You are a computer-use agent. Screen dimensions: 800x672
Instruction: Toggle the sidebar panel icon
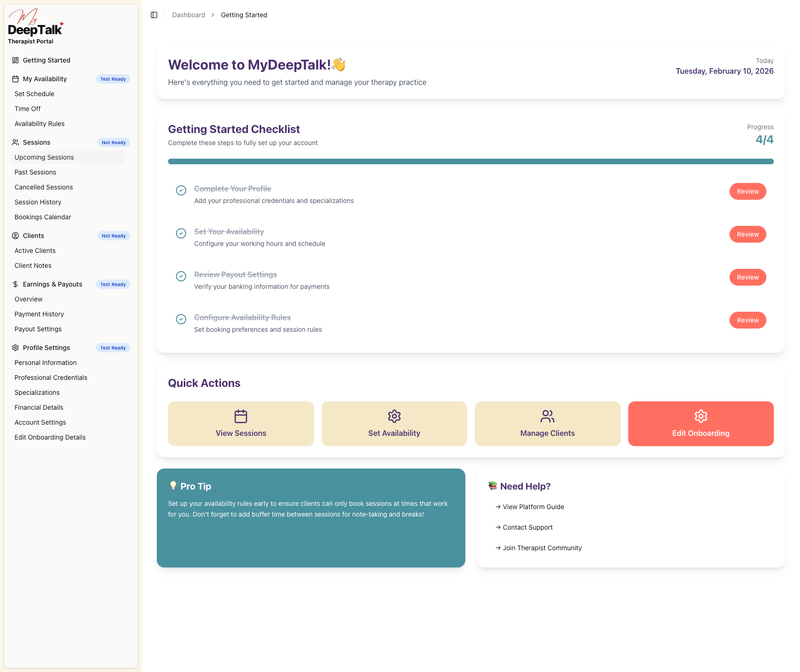(x=154, y=15)
